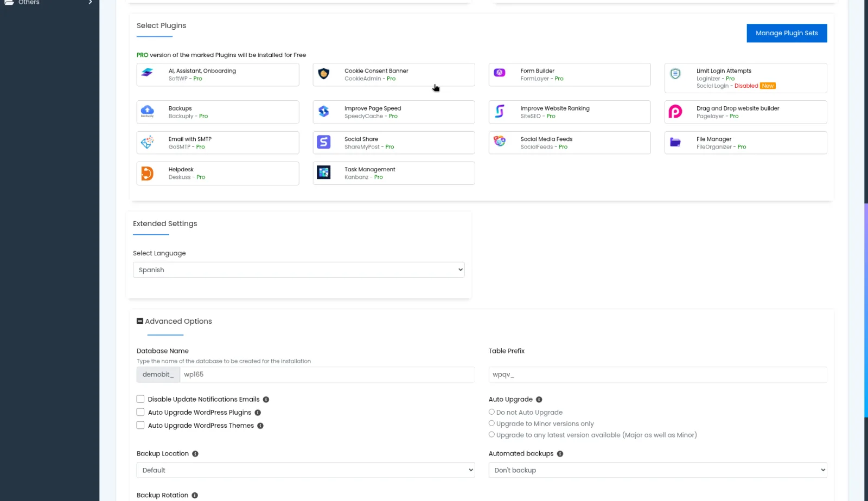Select the Do not Auto Upgrade radio

pyautogui.click(x=492, y=412)
